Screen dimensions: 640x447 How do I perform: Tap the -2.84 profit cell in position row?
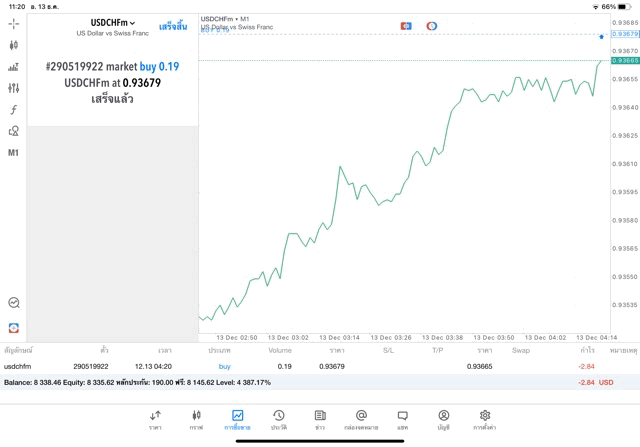587,367
